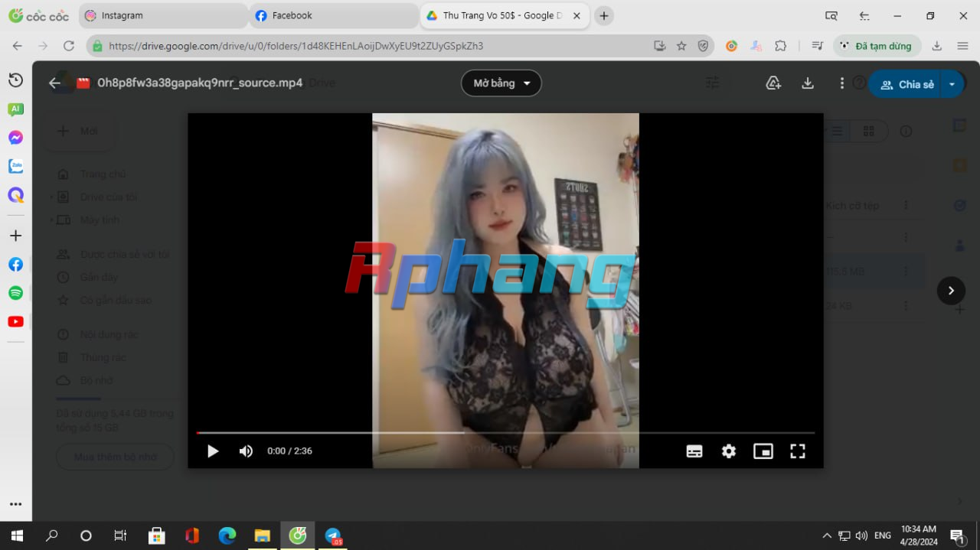Screen dimensions: 980x550
Task: Open Telegram from the taskbar
Action: pos(333,535)
